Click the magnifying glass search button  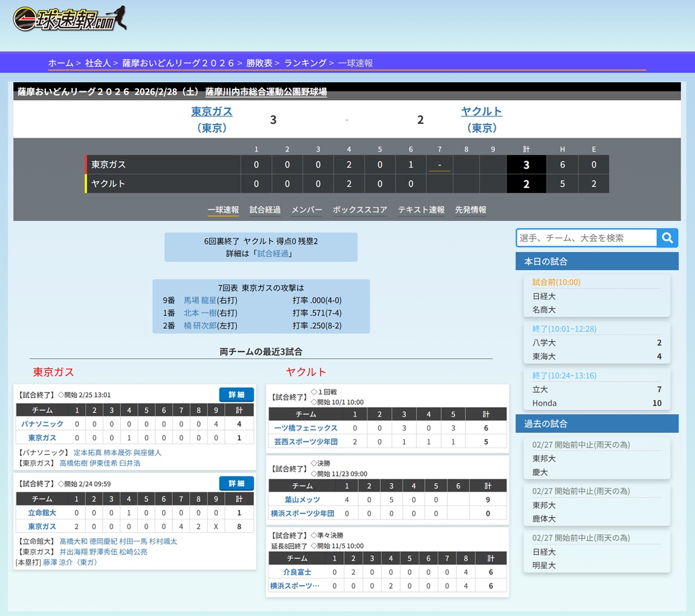point(667,238)
